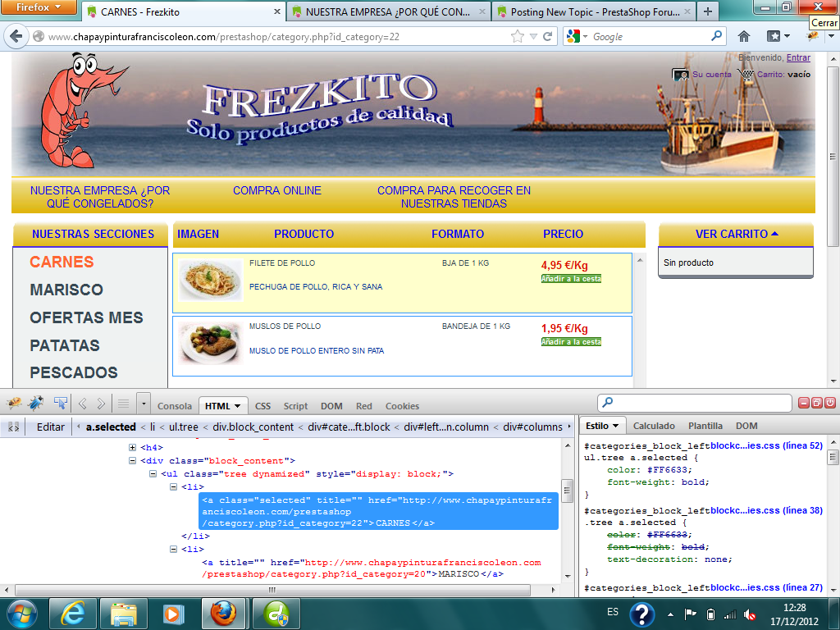Open MARISCO category in sidebar
This screenshot has width=840, height=630.
pos(66,290)
